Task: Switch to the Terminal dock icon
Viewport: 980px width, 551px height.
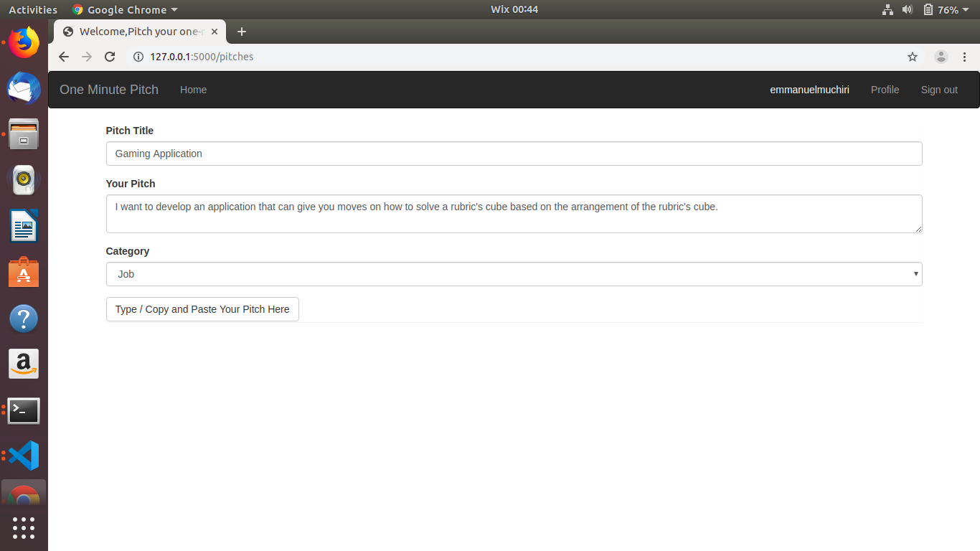Action: tap(24, 410)
